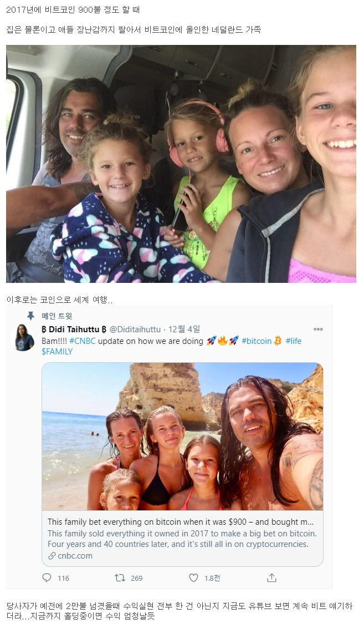Click the chain link icon beside cnbc.com
The image size is (359, 644).
click(x=52, y=556)
